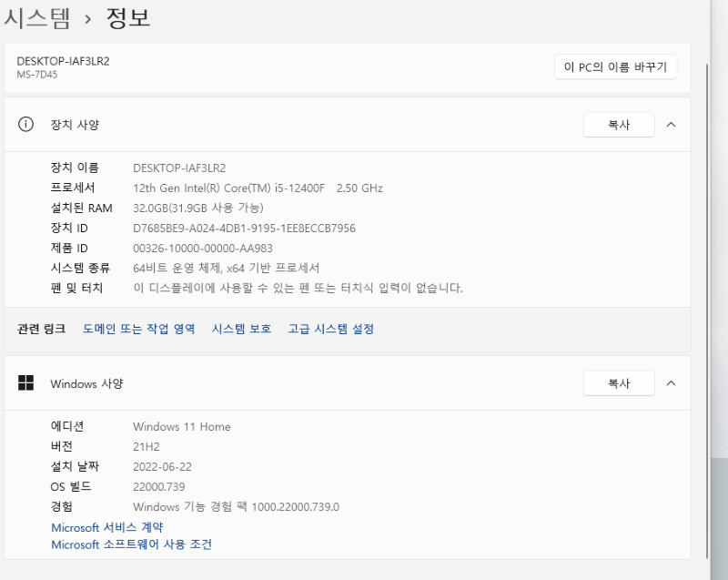Click the 경험 label
The image size is (728, 580).
coord(61,506)
